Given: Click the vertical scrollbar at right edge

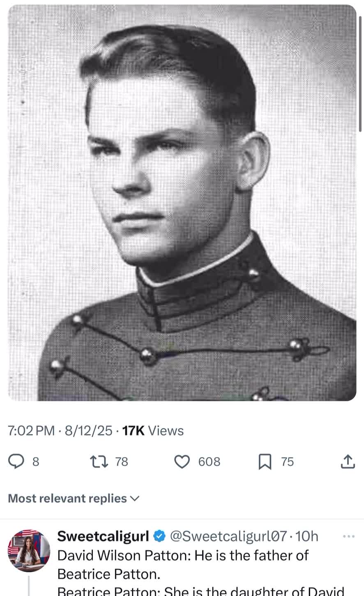Looking at the screenshot, I should [361, 74].
